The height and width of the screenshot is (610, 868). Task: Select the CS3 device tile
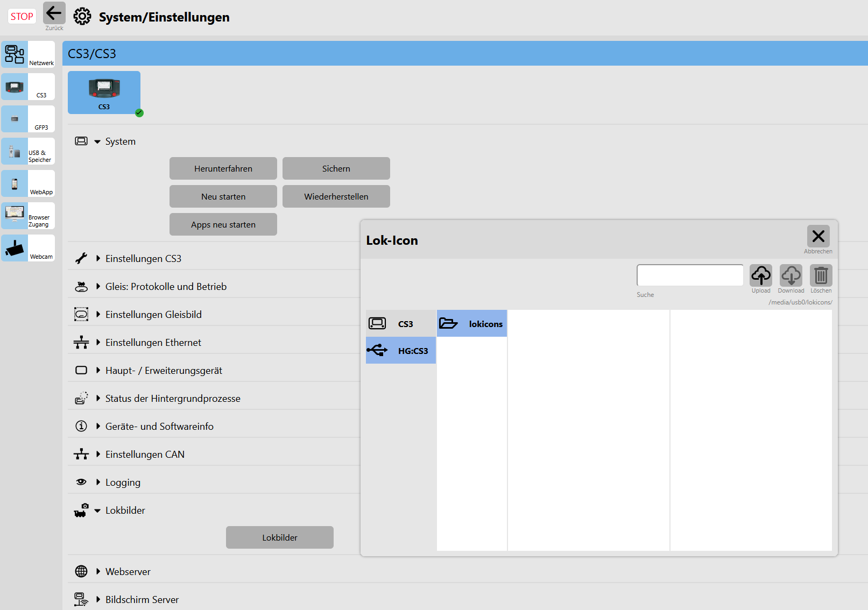104,93
